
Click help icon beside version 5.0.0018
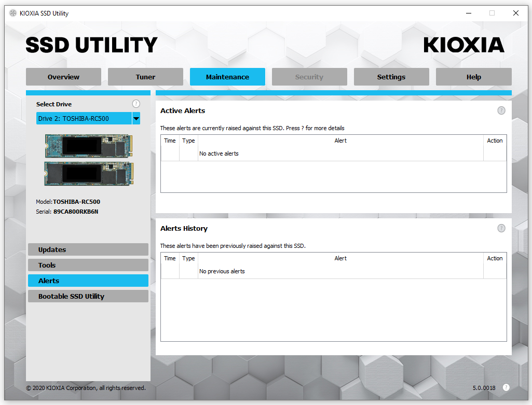[506, 387]
